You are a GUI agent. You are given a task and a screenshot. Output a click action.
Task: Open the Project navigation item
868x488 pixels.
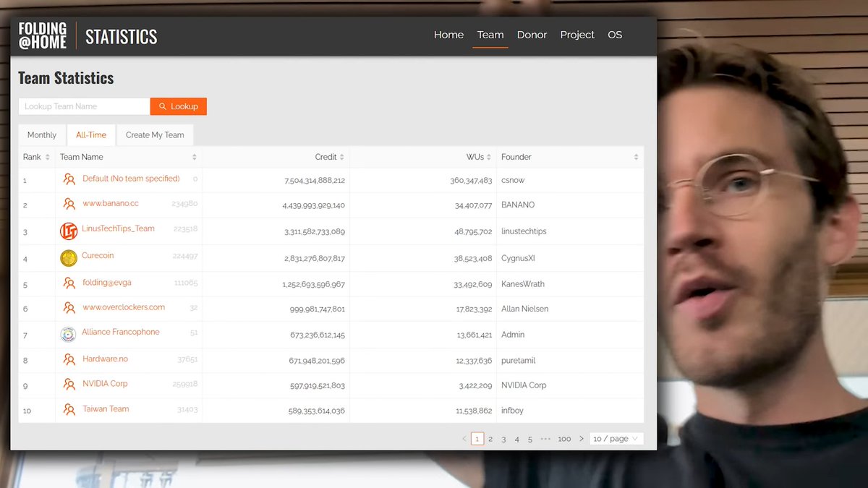[577, 35]
